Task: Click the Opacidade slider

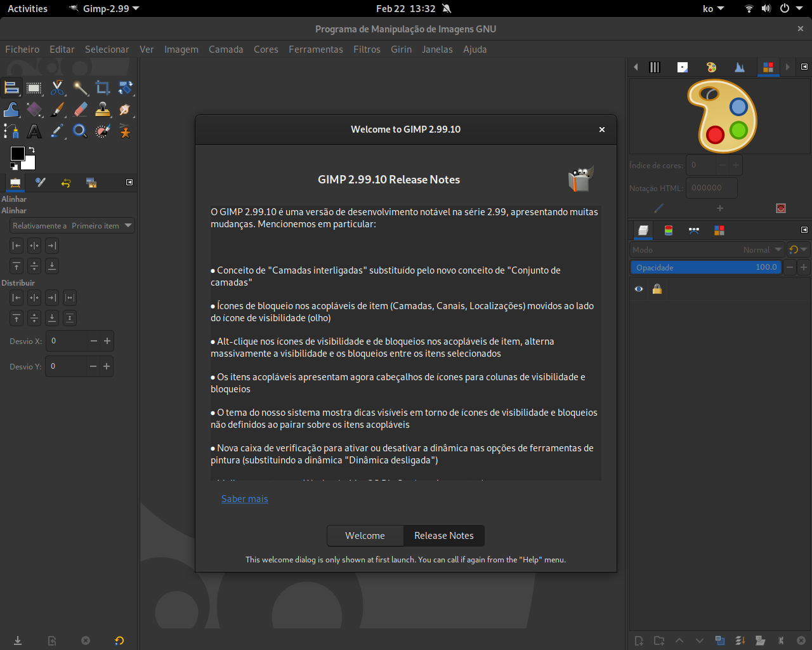Action: point(706,267)
